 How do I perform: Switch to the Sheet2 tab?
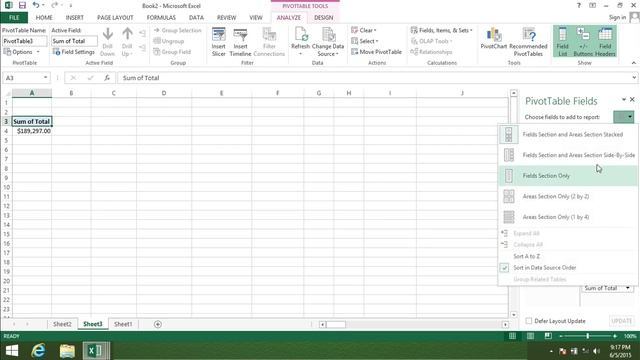(x=62, y=324)
